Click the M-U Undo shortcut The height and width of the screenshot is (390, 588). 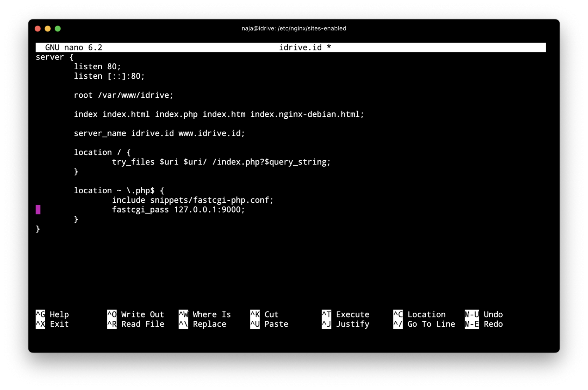coord(484,314)
